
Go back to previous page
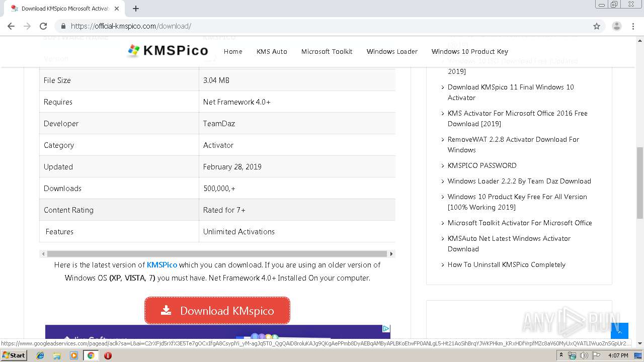click(x=11, y=26)
